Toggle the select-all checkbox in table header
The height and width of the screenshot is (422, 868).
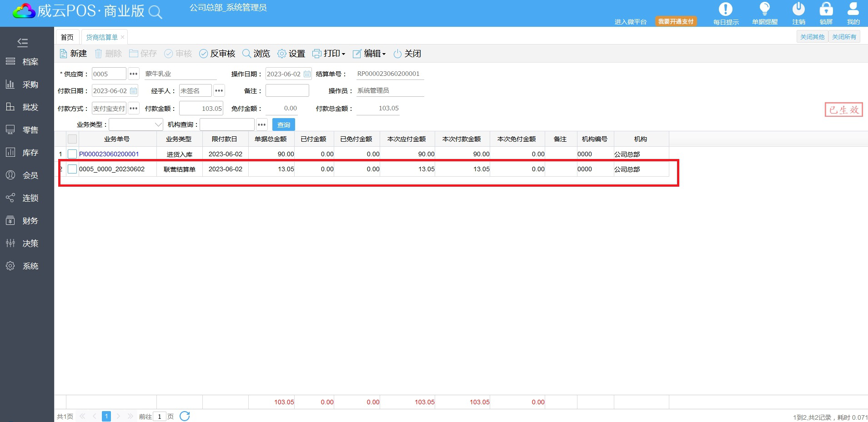click(72, 139)
